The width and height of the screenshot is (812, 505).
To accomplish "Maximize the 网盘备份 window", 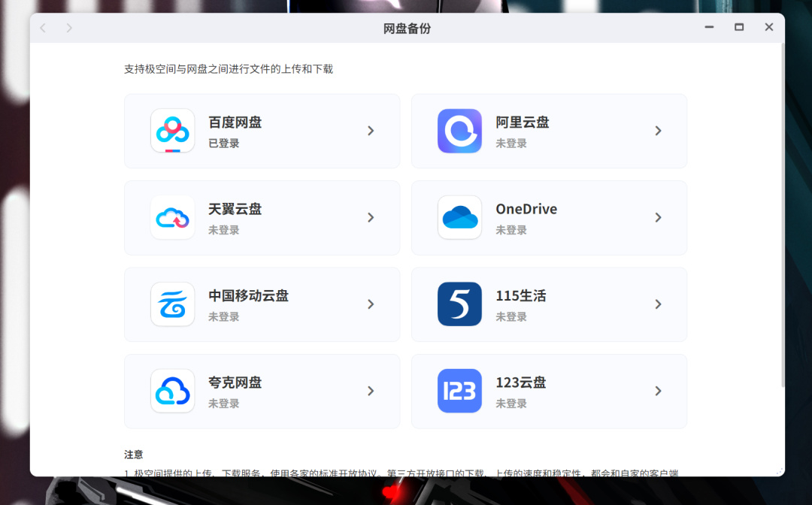I will pyautogui.click(x=739, y=27).
